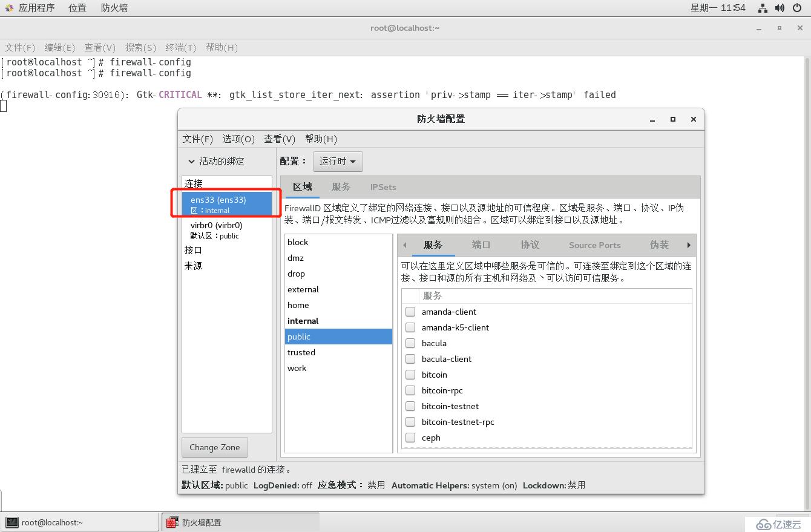Select the work zone
This screenshot has height=532, width=811.
click(338, 368)
